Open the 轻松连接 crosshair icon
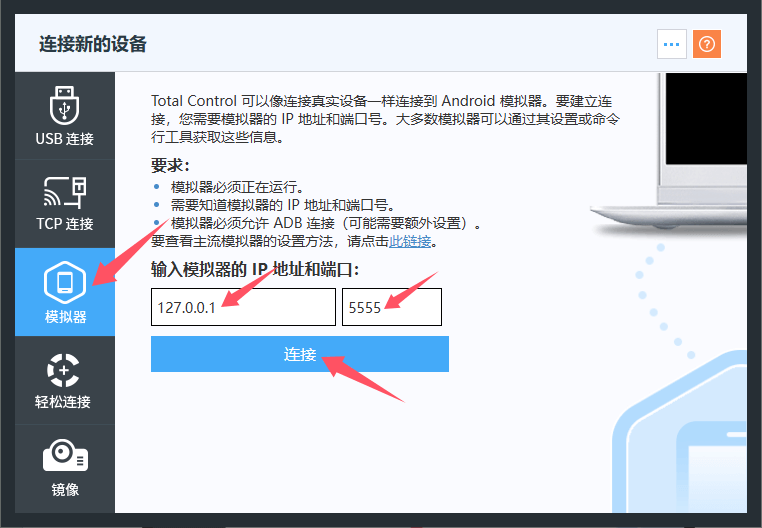762x528 pixels. coord(63,370)
